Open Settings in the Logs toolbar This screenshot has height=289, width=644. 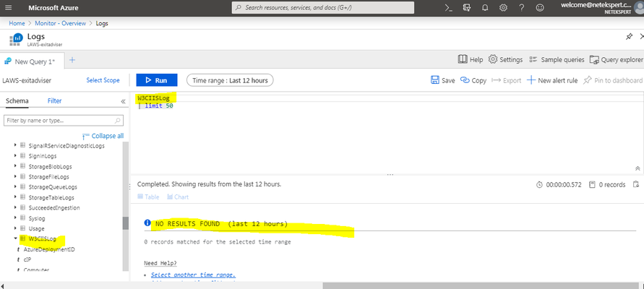coord(506,59)
